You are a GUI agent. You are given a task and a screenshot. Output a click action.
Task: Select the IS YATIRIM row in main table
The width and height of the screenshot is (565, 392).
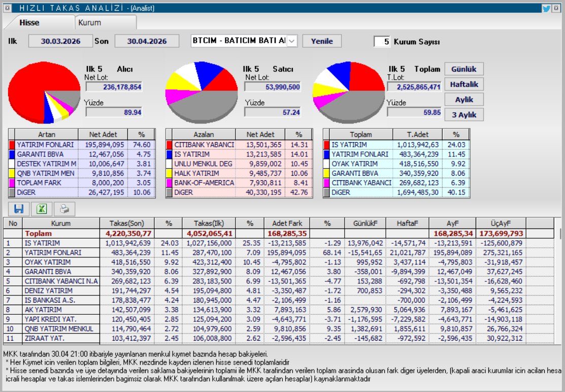point(279,243)
